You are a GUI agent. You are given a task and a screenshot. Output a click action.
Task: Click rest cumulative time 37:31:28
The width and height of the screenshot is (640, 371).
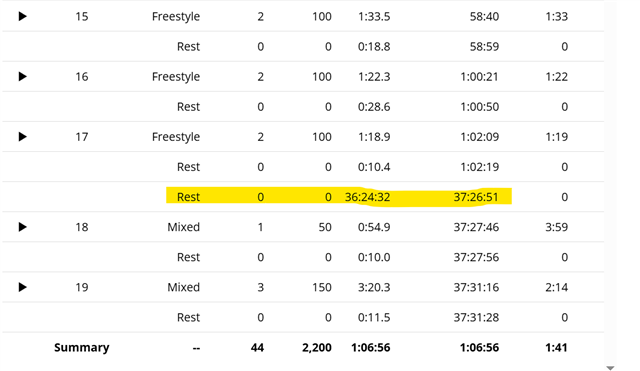476,317
